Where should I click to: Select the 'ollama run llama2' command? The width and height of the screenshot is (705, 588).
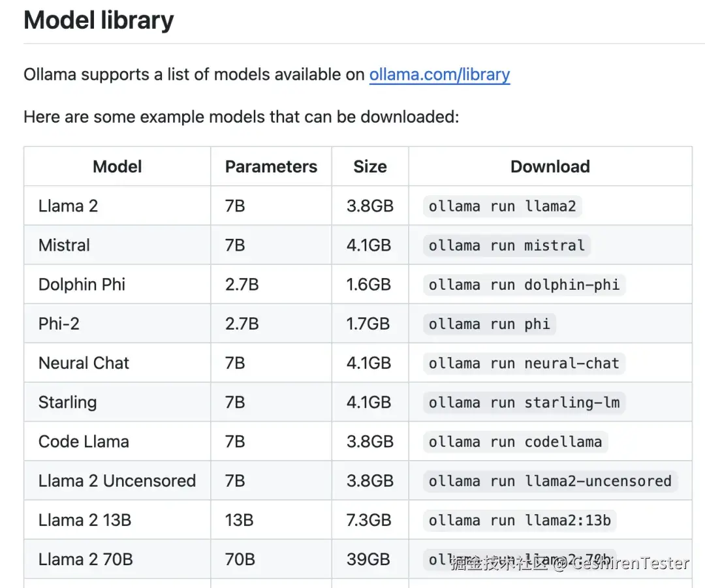point(502,207)
